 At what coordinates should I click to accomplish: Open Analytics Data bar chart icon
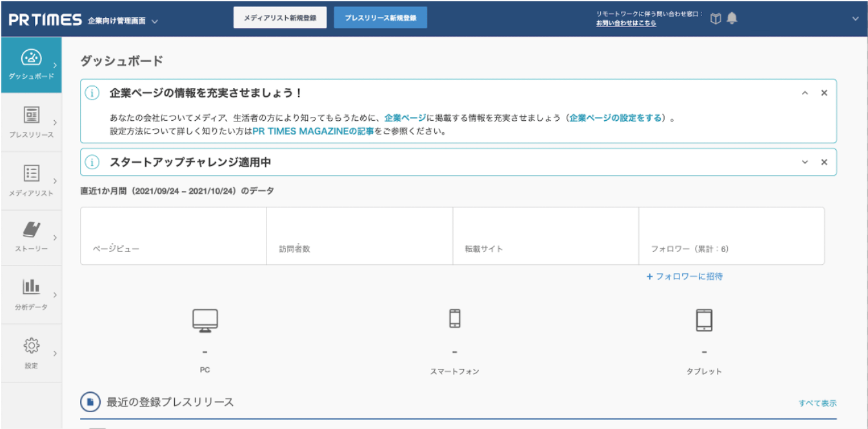click(x=31, y=287)
